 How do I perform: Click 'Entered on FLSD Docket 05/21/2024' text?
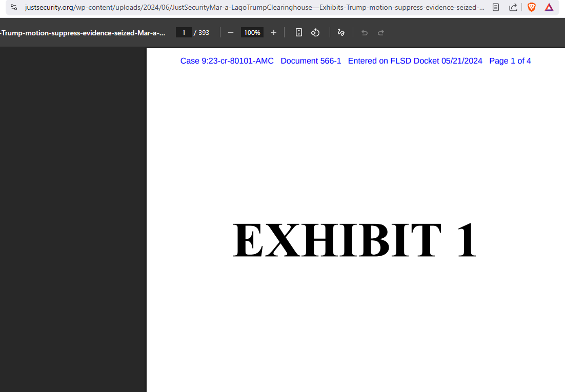[415, 61]
